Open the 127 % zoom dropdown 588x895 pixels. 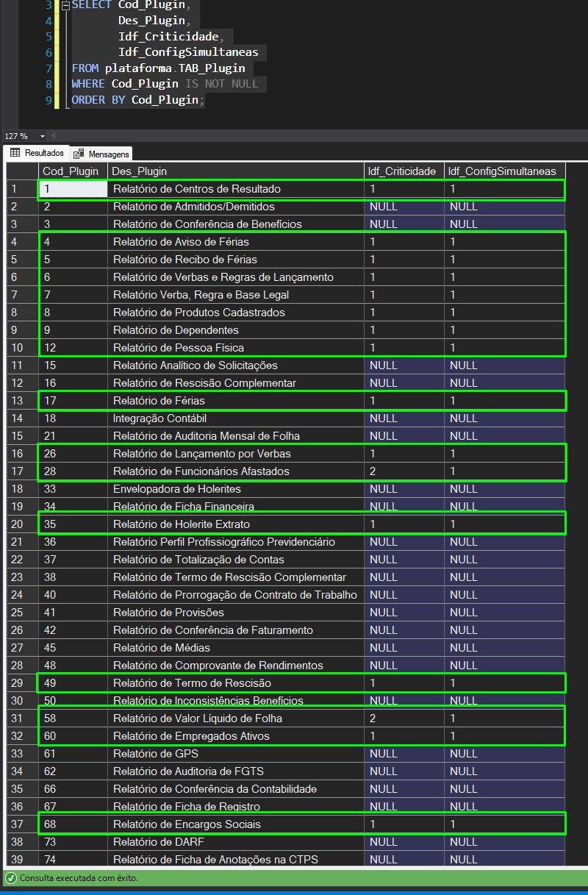point(42,136)
